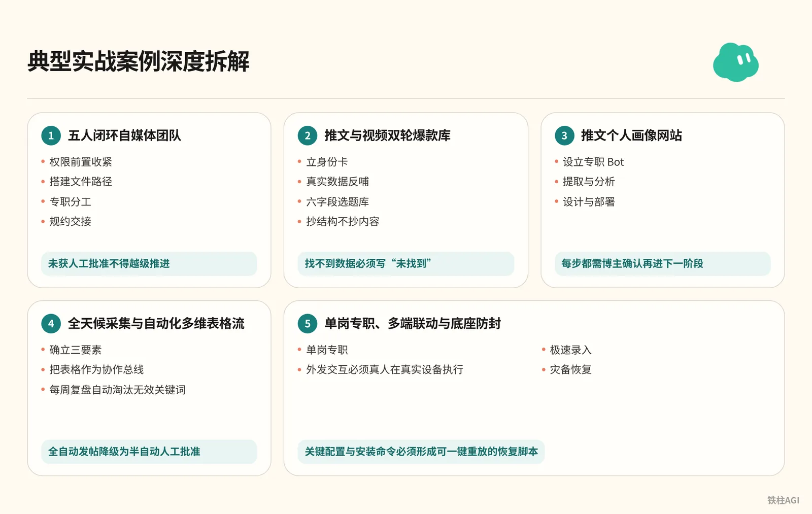Click number badge 3 beside 推文个人画像网站
Viewport: 812px width, 514px height.
pyautogui.click(x=564, y=135)
